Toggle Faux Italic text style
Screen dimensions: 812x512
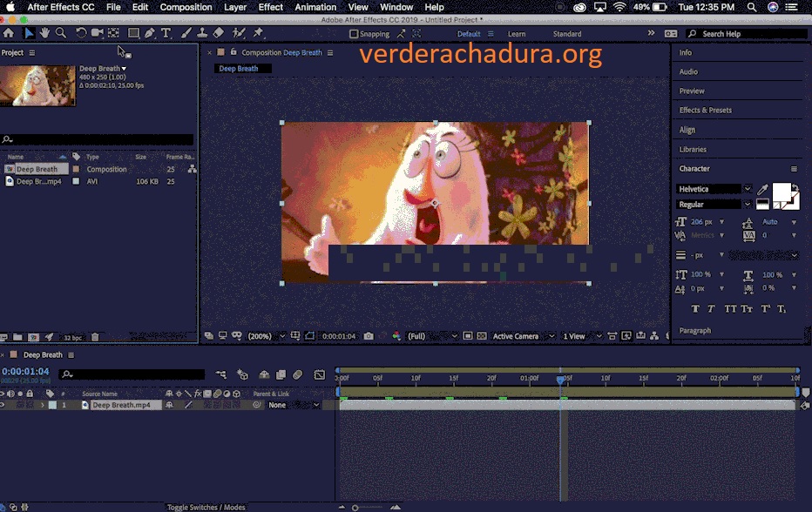pyautogui.click(x=711, y=309)
